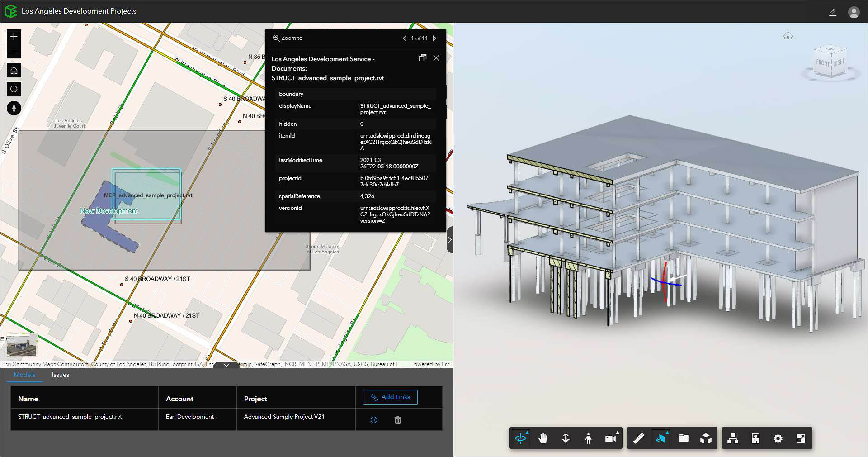The height and width of the screenshot is (457, 868).
Task: Toggle the Section Analysis tool
Action: (661, 438)
